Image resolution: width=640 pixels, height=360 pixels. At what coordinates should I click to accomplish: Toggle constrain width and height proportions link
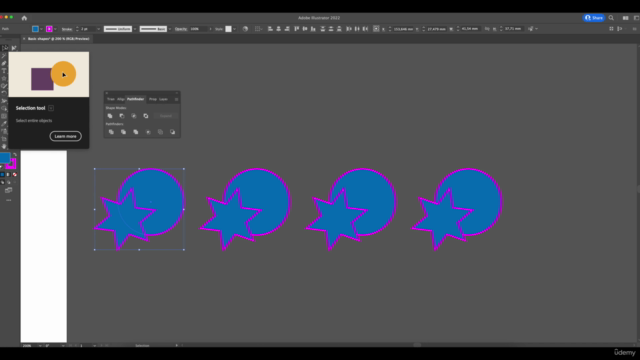[x=487, y=29]
